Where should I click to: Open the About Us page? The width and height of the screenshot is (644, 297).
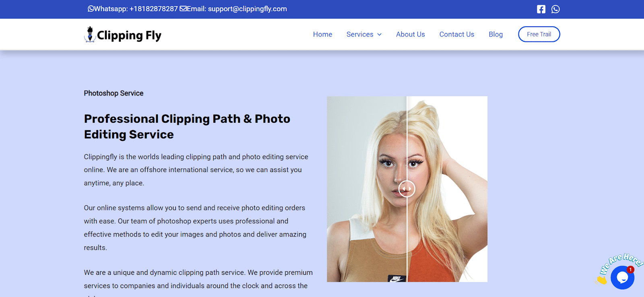[410, 35]
